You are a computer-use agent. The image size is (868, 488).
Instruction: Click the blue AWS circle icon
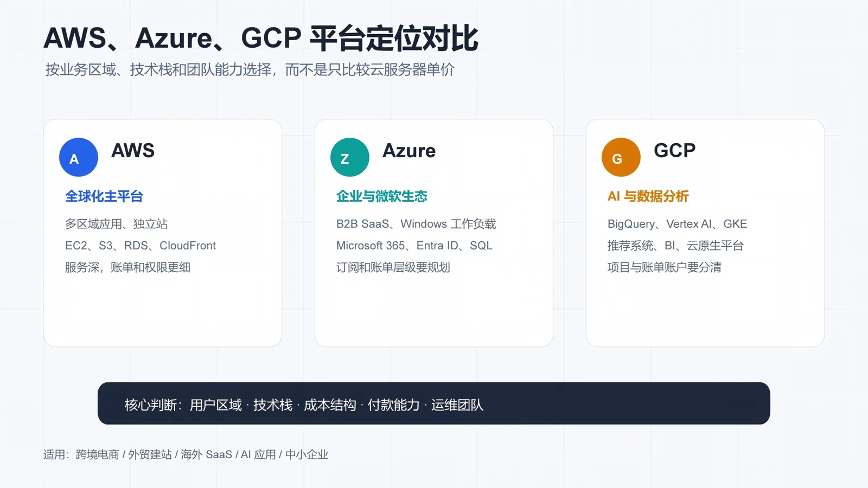point(79,157)
